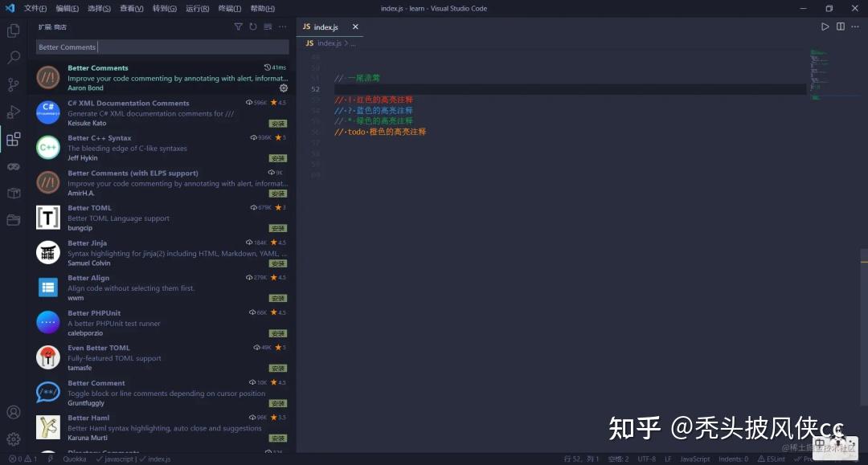Install the Better Haml extension
This screenshot has width=868, height=465.
[x=278, y=438]
